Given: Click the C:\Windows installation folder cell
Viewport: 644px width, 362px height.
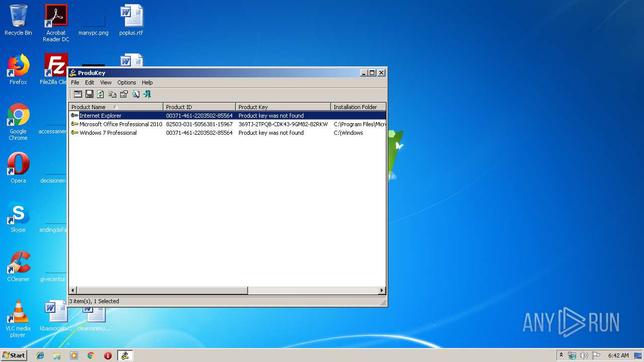Looking at the screenshot, I should pos(348,133).
